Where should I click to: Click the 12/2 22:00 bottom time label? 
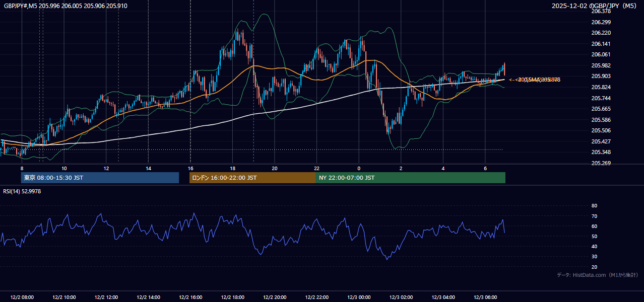click(316, 297)
